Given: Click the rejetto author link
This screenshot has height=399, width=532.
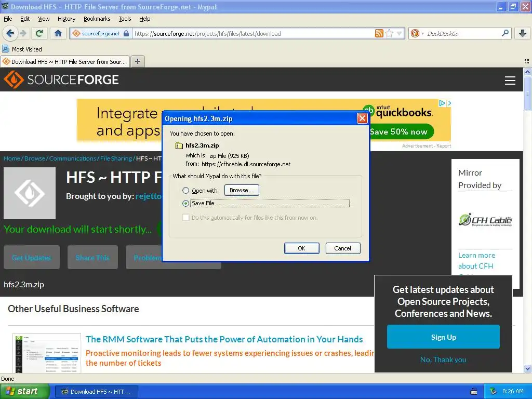Looking at the screenshot, I should 149,196.
